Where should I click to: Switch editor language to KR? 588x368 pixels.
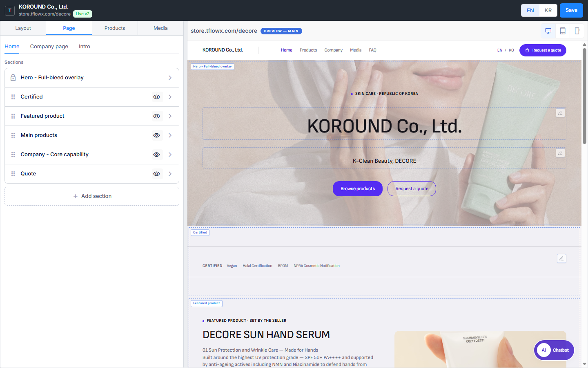coord(548,11)
